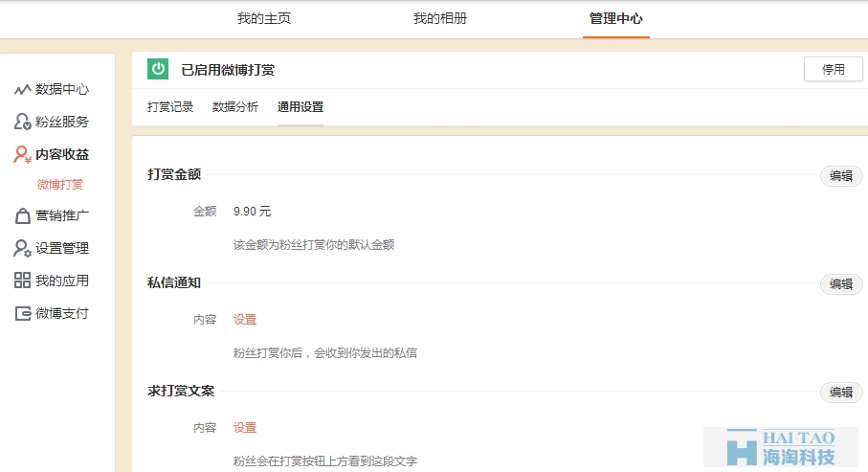Image resolution: width=868 pixels, height=472 pixels.
Task: Click the 我的应用 grid icon
Action: coord(22,281)
